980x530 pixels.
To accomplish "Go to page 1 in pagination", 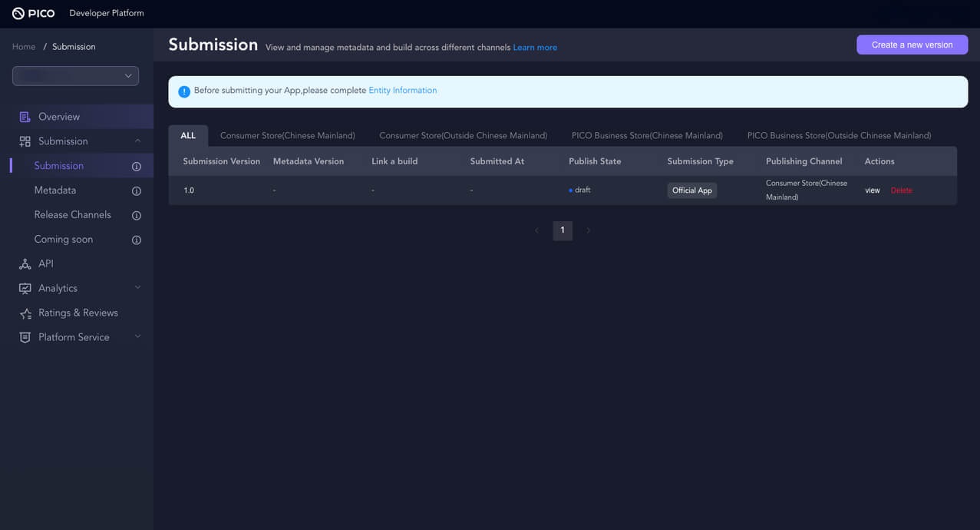I will [563, 230].
